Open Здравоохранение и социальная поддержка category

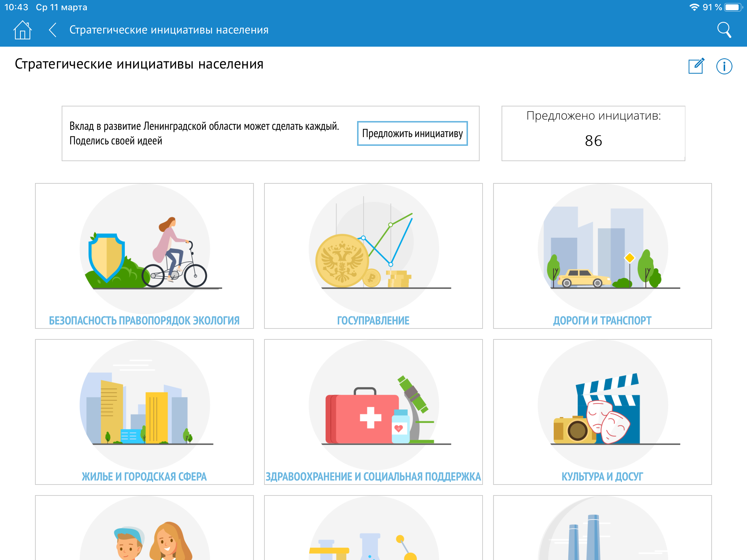coord(373,476)
